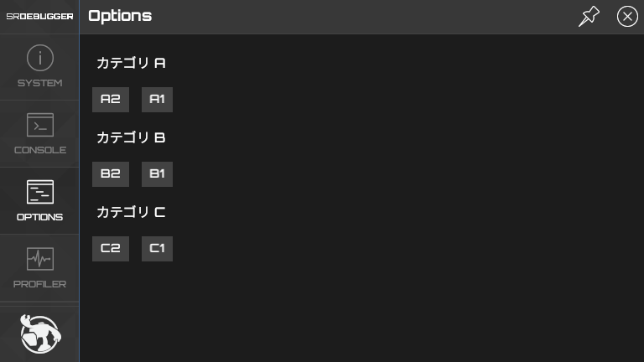Pin the Options panel with pin icon
This screenshot has height=362, width=644.
coord(589,16)
